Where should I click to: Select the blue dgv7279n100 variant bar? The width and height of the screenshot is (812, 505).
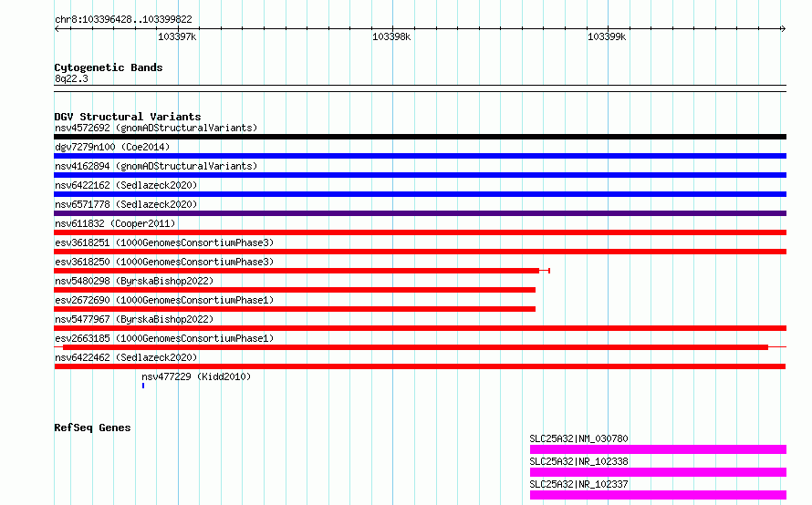(x=420, y=156)
